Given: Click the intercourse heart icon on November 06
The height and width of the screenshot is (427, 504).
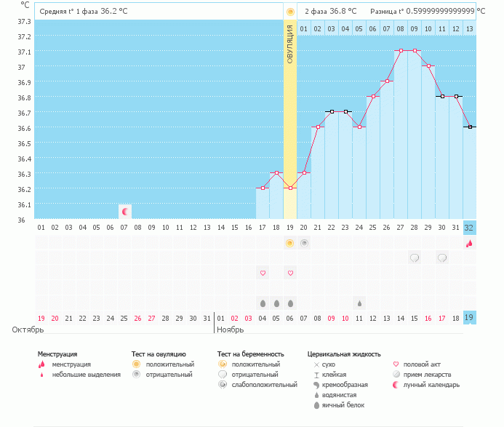Looking at the screenshot, I should (x=290, y=273).
